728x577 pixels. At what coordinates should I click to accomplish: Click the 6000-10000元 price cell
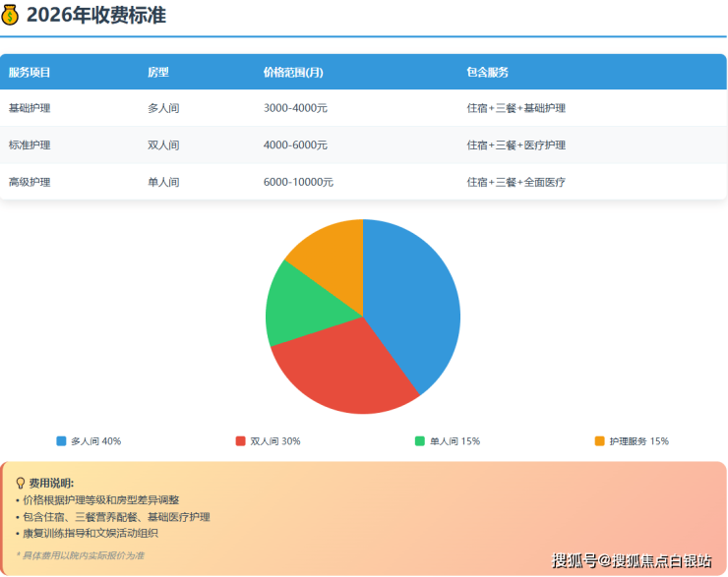[x=298, y=182]
